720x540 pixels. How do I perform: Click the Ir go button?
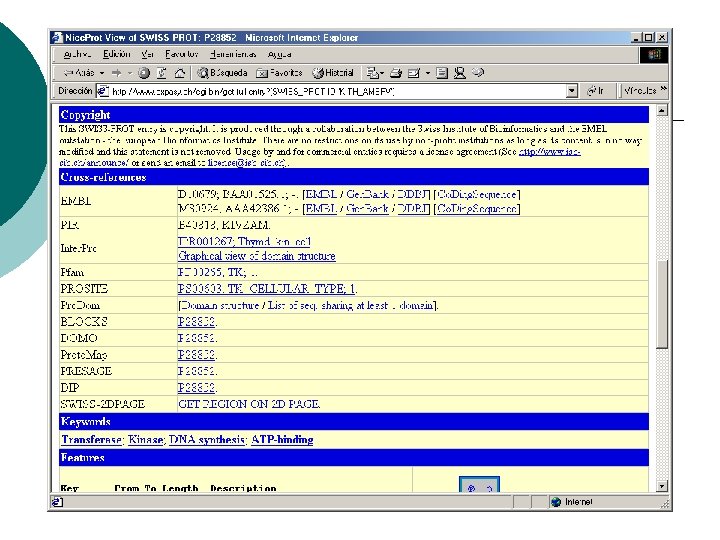tap(596, 91)
